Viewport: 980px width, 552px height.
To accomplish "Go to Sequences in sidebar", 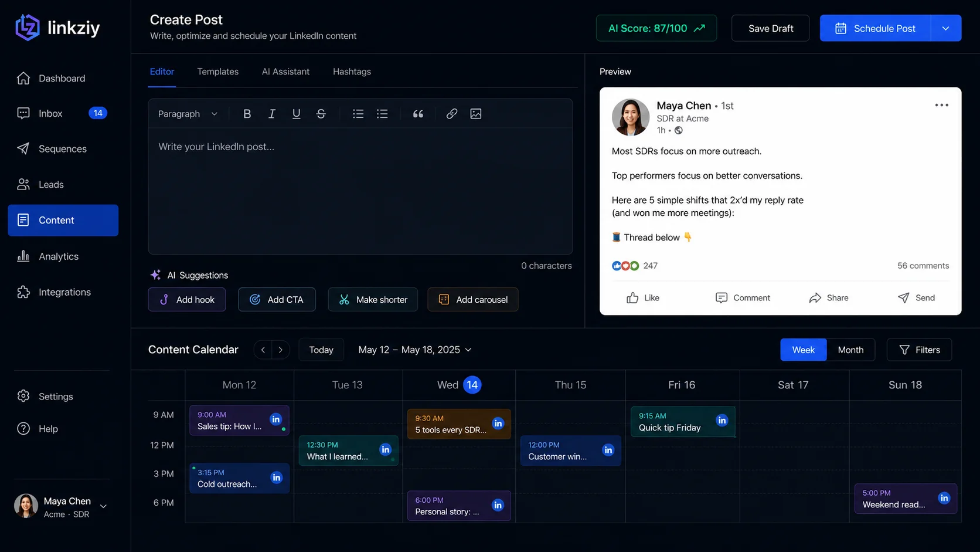I will coord(63,148).
